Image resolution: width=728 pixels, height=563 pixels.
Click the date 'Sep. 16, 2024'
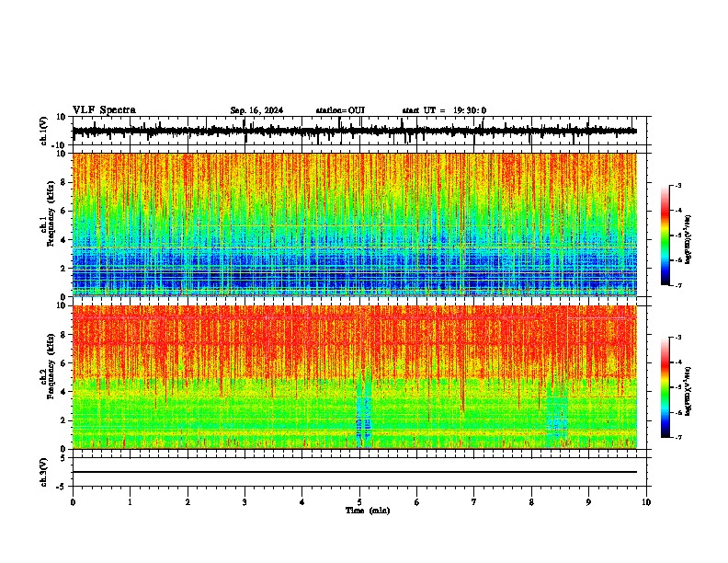click(x=256, y=110)
